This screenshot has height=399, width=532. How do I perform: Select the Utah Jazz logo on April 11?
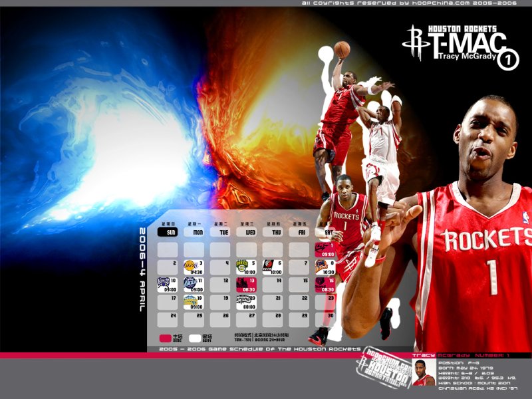pos(190,283)
